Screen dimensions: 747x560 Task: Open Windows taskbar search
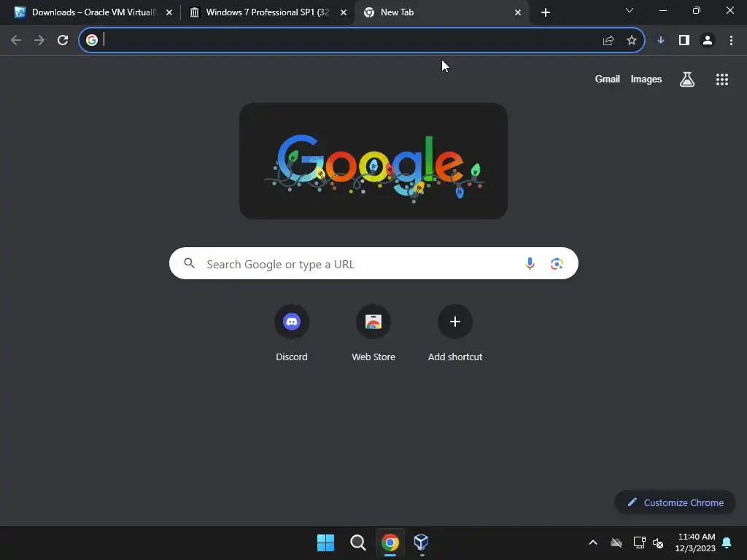pos(357,542)
